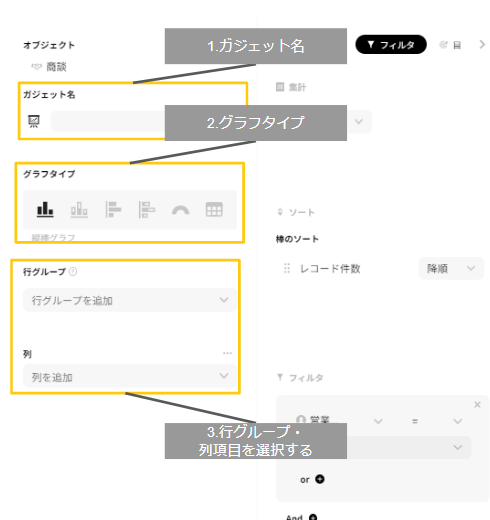Grab the レコード件数 sort handle
This screenshot has height=520, width=490.
click(287, 268)
